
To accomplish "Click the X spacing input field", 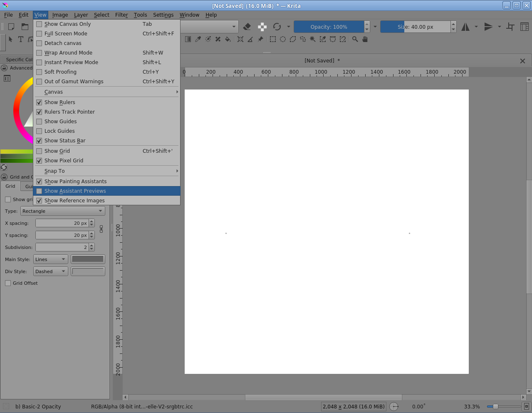I will [x=62, y=223].
